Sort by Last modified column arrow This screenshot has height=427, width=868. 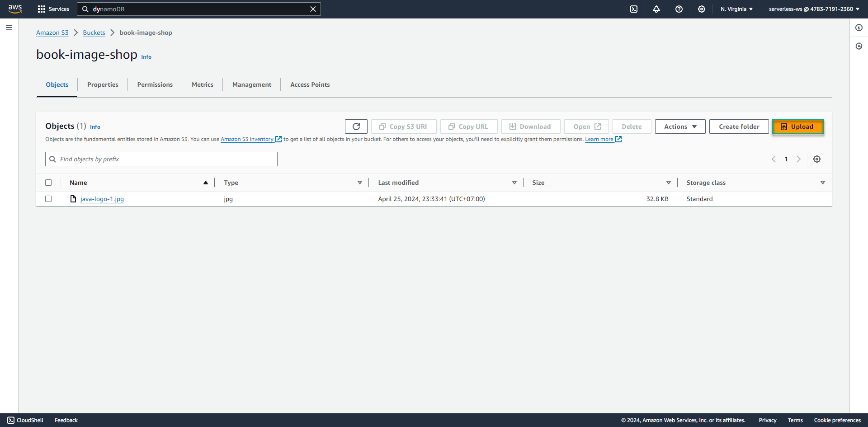click(514, 183)
